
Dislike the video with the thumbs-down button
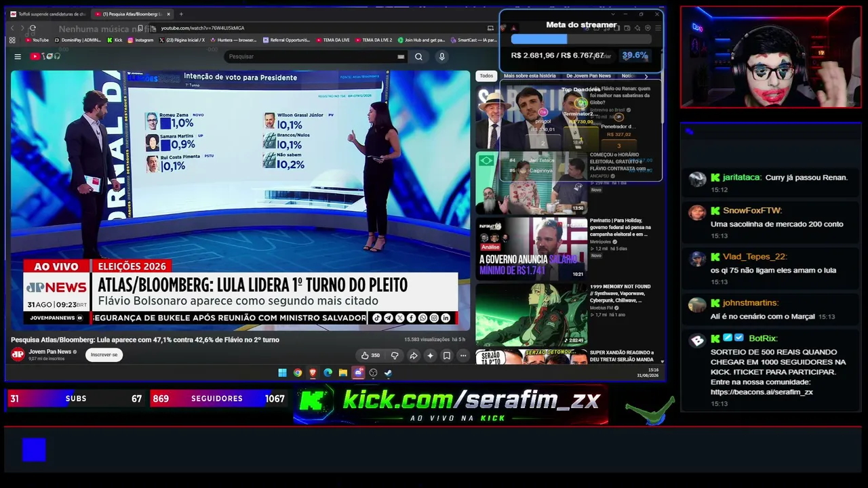pyautogui.click(x=395, y=355)
